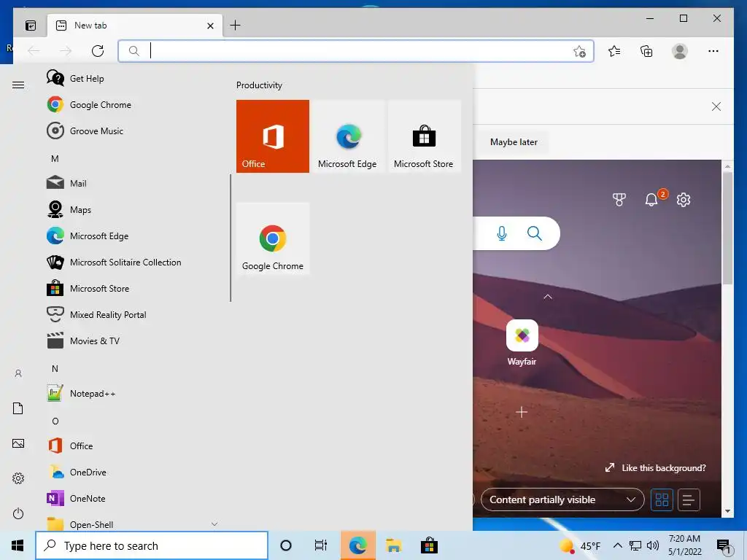Jump to letter M app section header
This screenshot has height=560, width=747.
pos(55,158)
